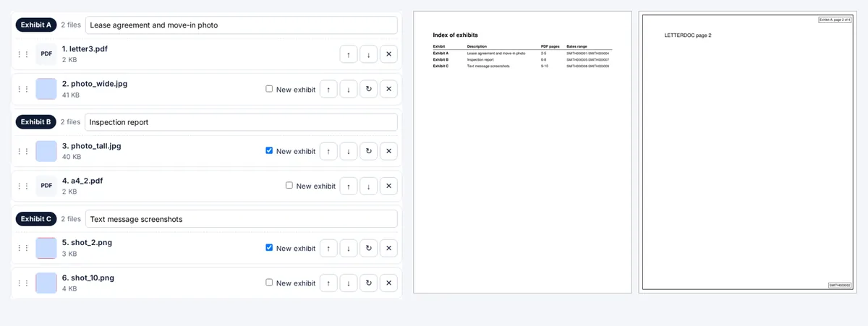Move shot_2.png down

pos(349,248)
